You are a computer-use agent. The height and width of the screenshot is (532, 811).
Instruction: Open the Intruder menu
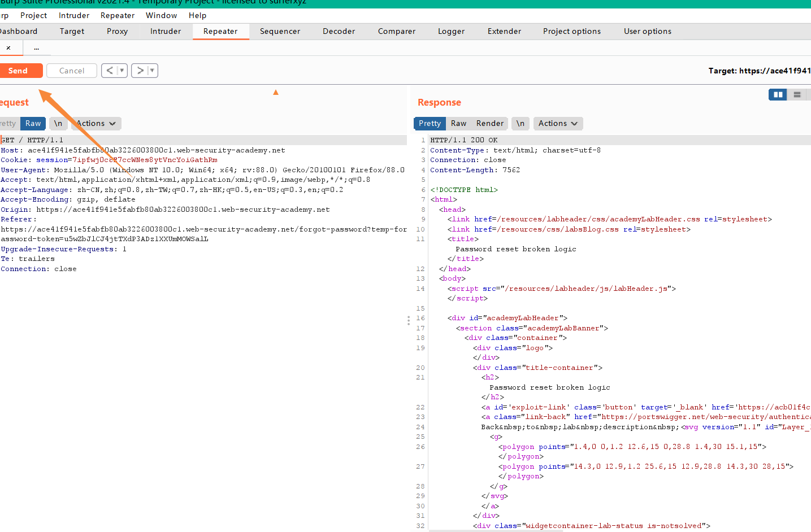[x=74, y=15]
